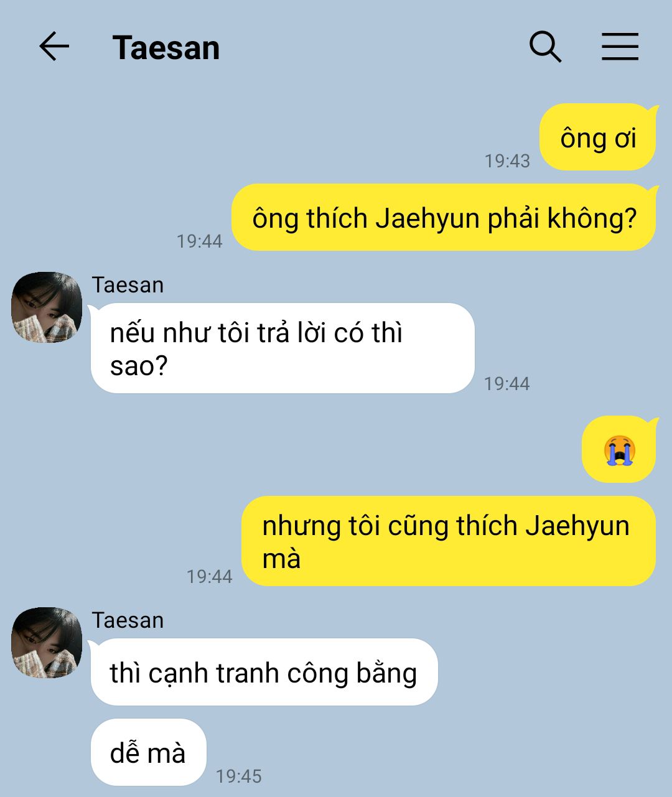Select the 'ông ơi' message bubble
672x797 pixels.
598,137
